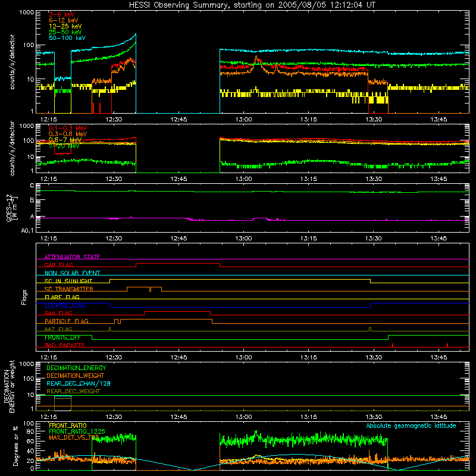Click the vertical Flags axis title
476x476 pixels.
click(24, 297)
